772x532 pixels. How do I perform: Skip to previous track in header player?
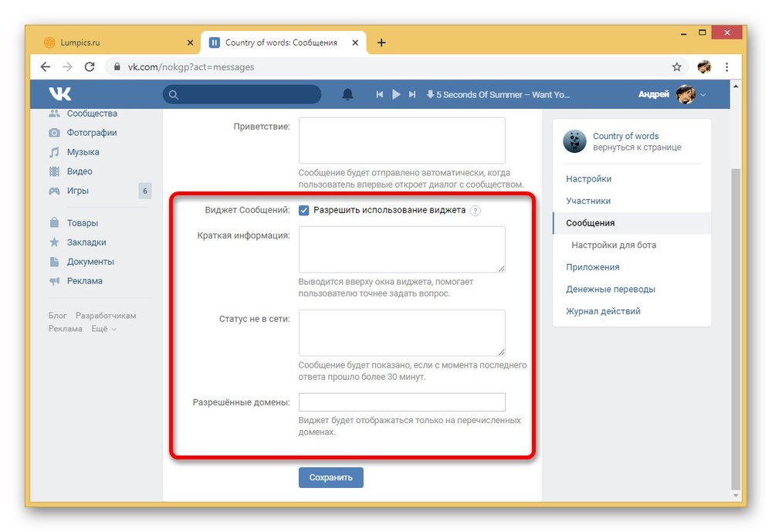[x=380, y=94]
